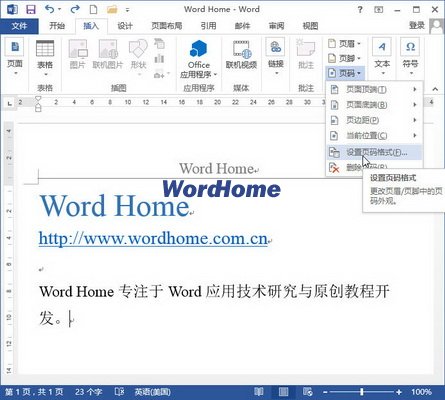445x400 pixels.
Task: Open the 文件 File menu
Action: (x=19, y=26)
